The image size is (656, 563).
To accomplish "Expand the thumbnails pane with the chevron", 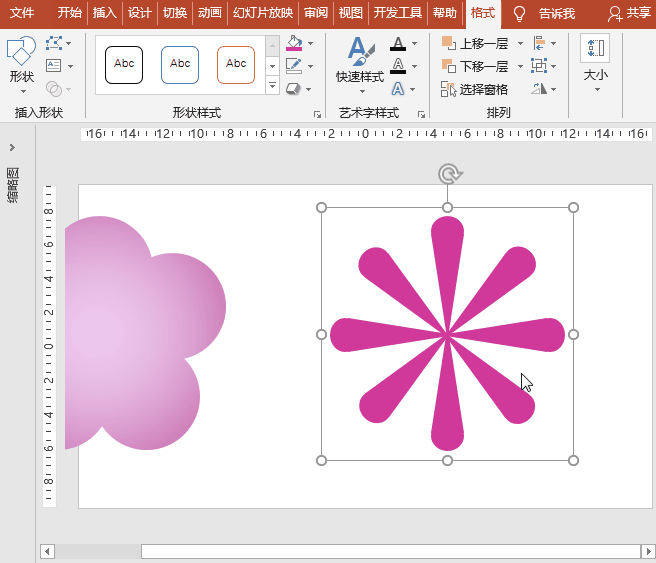I will click(x=12, y=147).
